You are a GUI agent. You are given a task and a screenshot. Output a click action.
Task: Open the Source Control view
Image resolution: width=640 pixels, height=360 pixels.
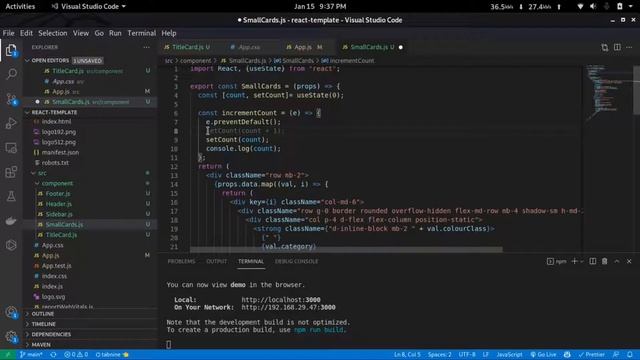click(11, 99)
